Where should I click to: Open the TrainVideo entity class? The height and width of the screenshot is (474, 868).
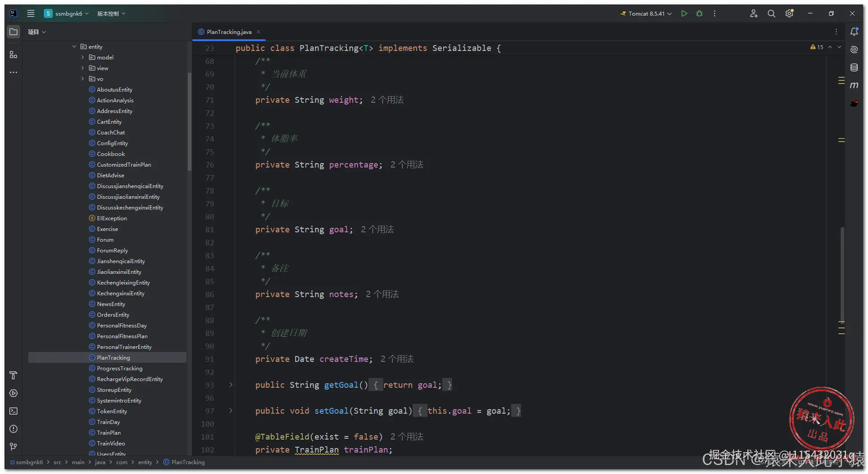111,443
